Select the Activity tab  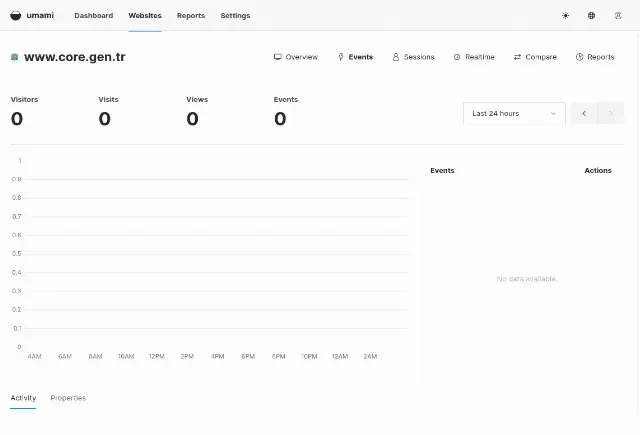[23, 398]
